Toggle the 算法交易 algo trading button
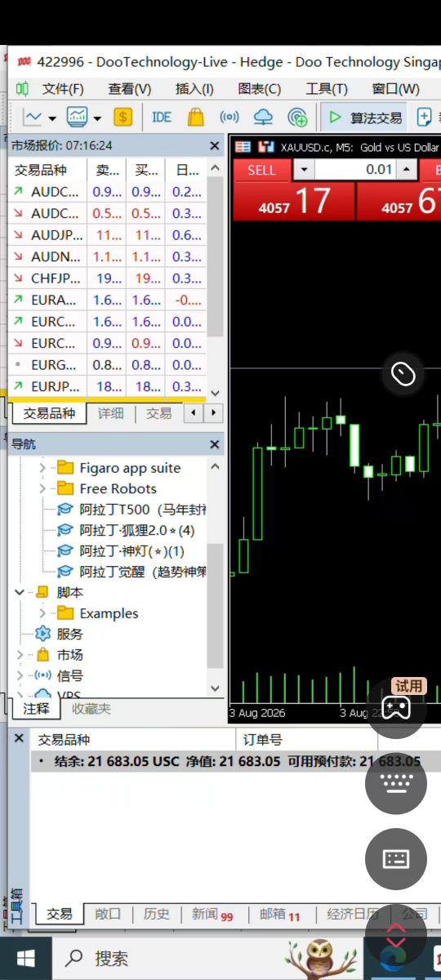The width and height of the screenshot is (441, 980). point(365,117)
